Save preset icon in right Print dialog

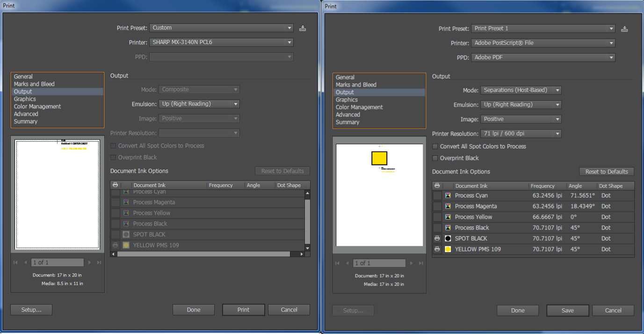point(624,28)
